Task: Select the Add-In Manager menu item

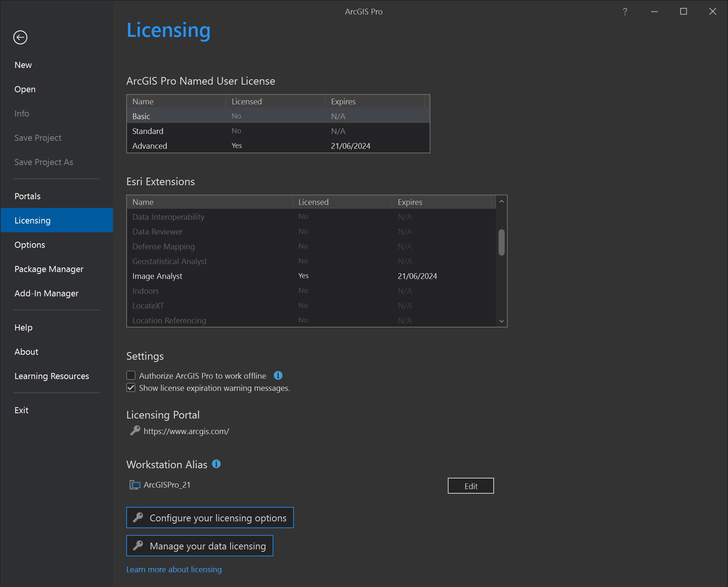Action: 46,293
